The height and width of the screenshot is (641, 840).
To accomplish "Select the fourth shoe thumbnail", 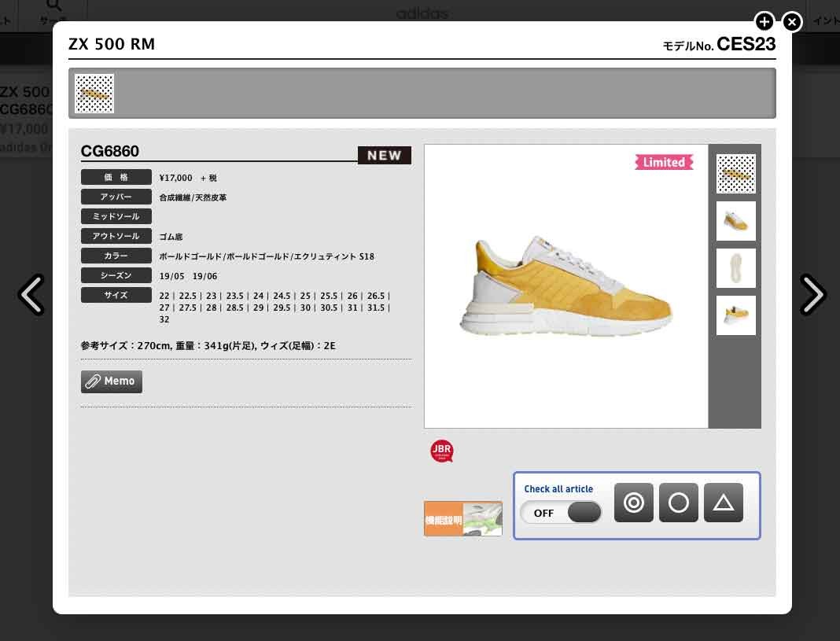I will [x=735, y=315].
